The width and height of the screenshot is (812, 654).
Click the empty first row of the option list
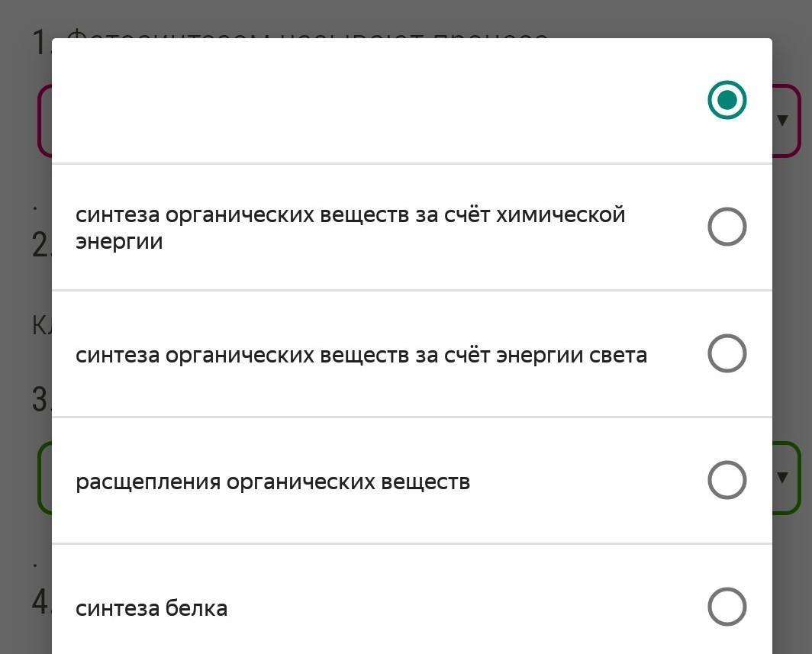411,101
